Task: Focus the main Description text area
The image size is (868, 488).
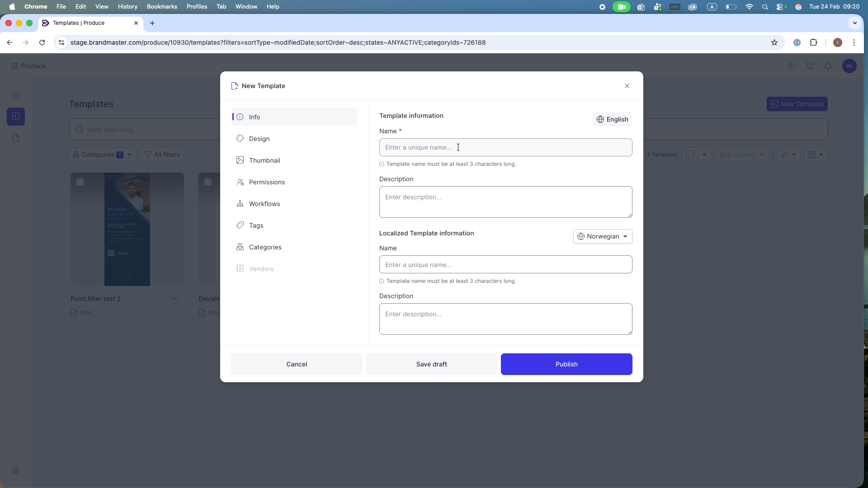Action: pos(505,202)
